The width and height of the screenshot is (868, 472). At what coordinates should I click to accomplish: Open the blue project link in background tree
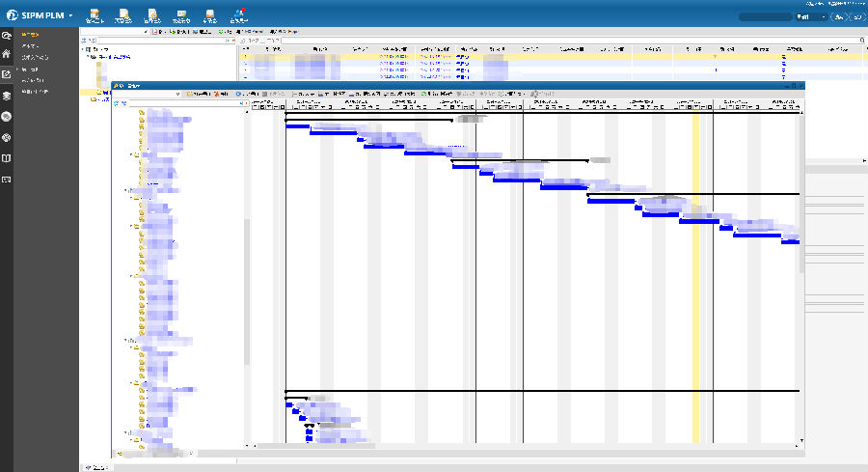point(115,57)
